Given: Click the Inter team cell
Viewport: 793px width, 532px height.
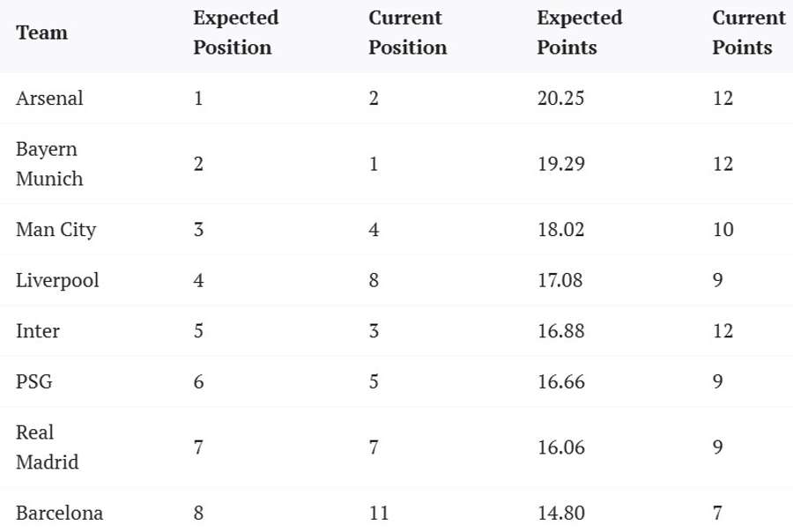Looking at the screenshot, I should 38,331.
